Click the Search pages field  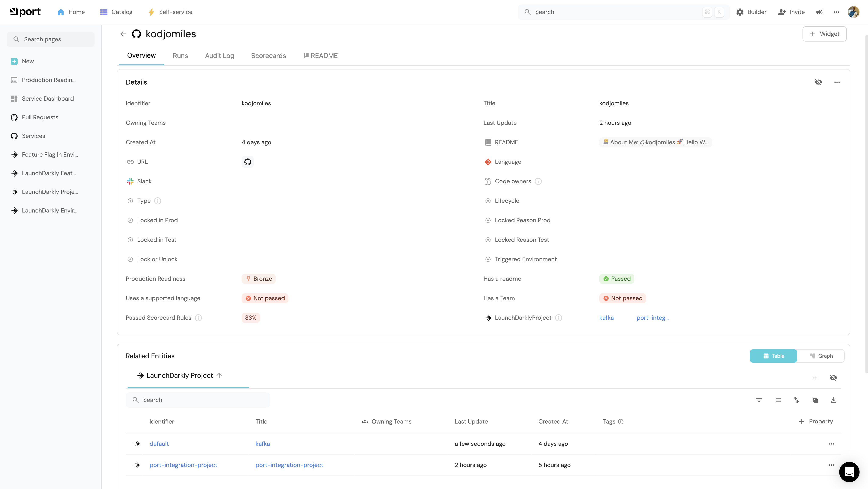click(51, 39)
